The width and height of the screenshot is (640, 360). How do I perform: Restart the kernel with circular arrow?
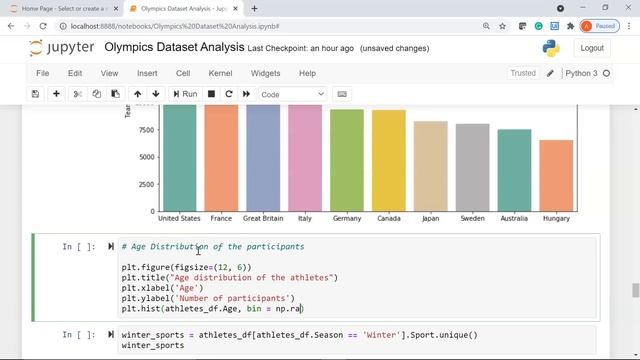tap(229, 94)
